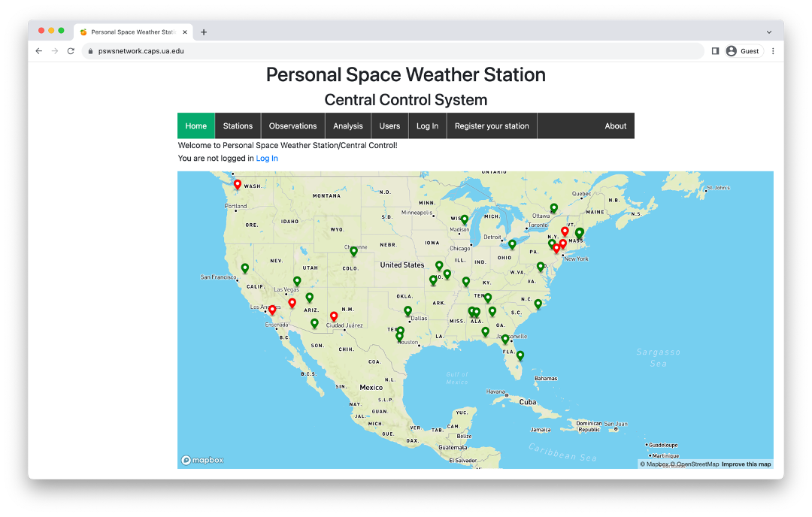
Task: Open the Improve this map link
Action: coord(747,464)
